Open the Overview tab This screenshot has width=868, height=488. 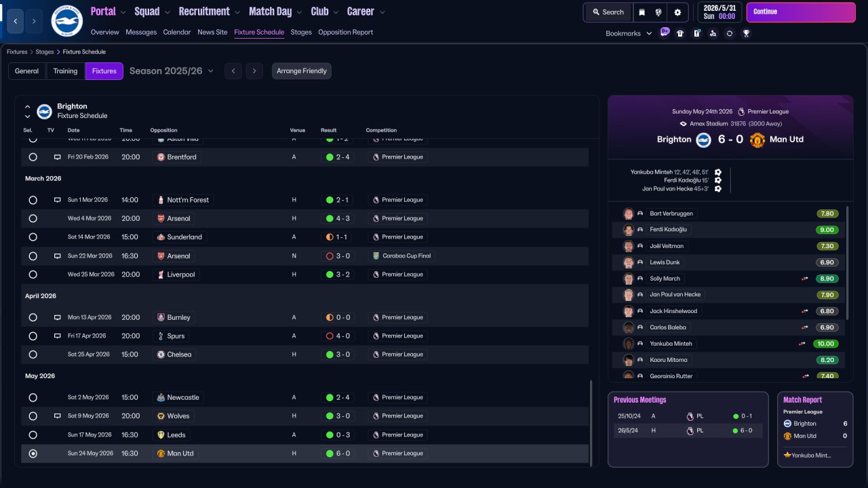[104, 33]
